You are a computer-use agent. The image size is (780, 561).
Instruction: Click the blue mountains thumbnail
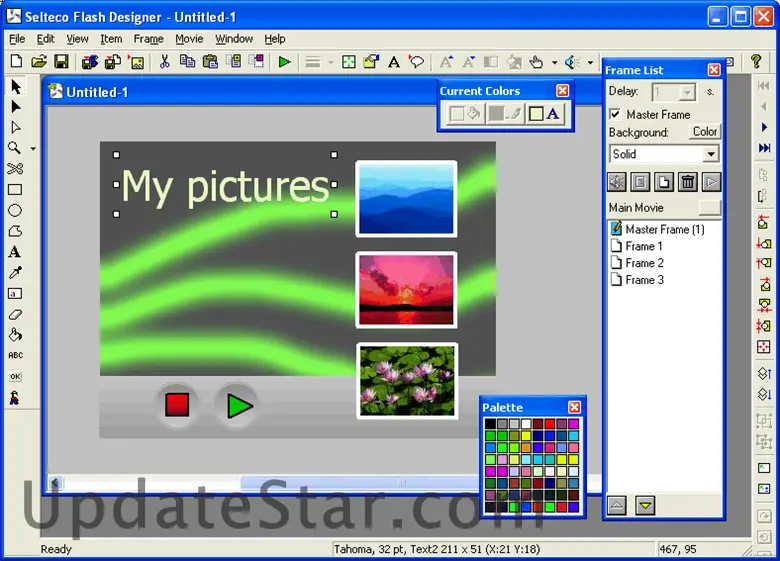click(x=406, y=198)
